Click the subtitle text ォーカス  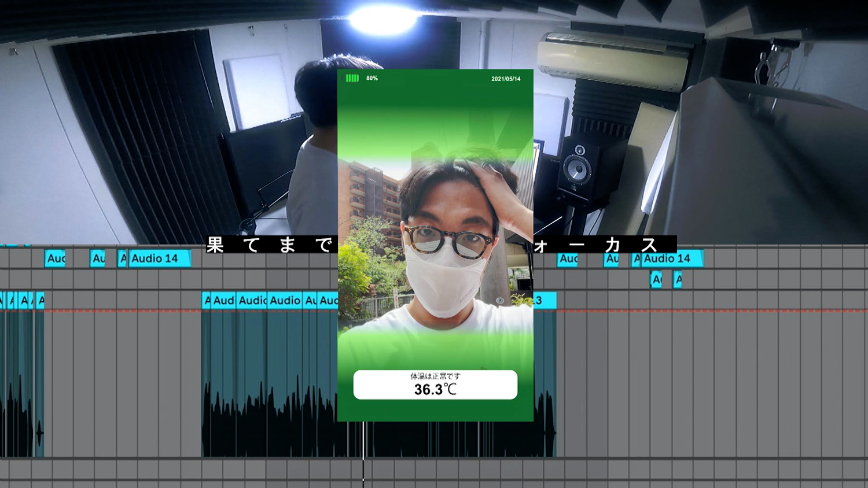(602, 245)
